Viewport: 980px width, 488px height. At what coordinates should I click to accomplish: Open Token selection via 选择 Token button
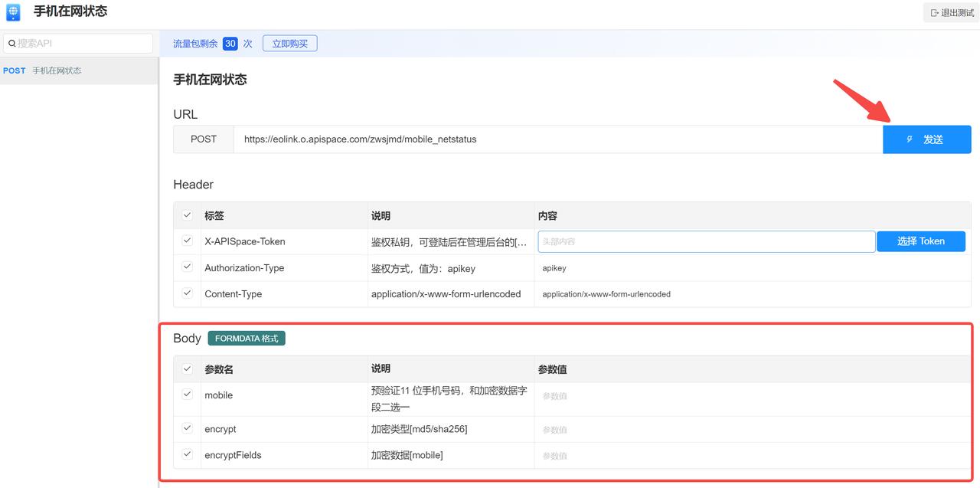pyautogui.click(x=921, y=241)
